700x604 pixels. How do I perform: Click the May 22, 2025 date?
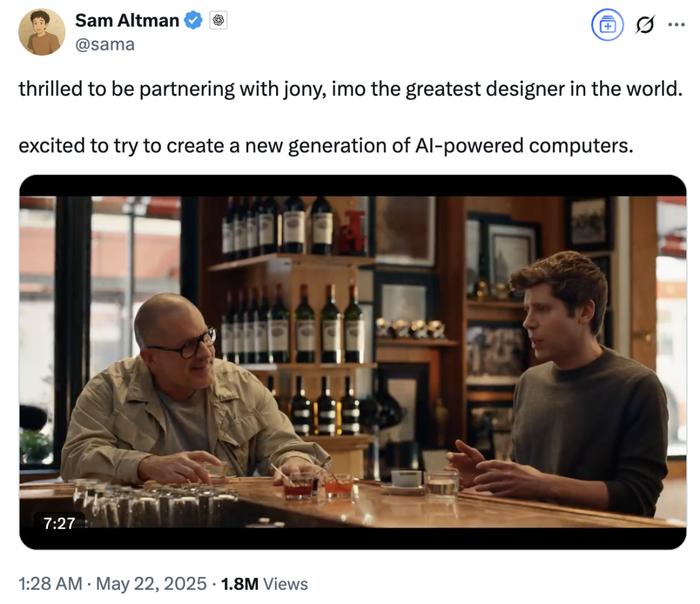pos(151,583)
